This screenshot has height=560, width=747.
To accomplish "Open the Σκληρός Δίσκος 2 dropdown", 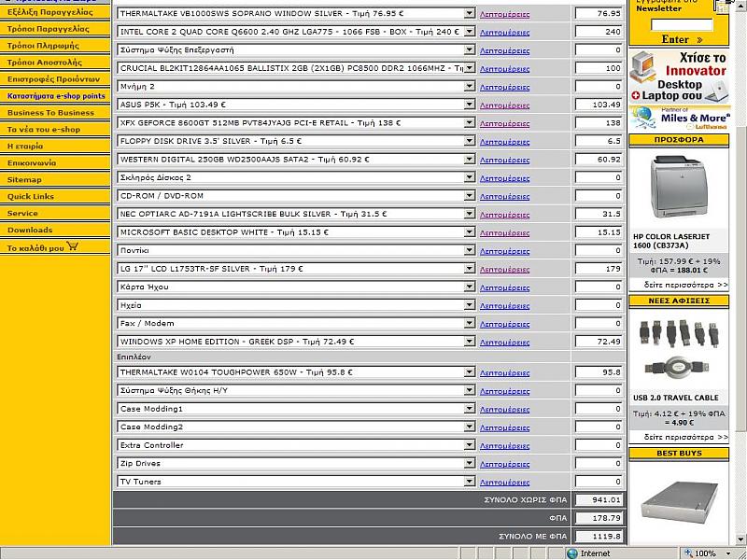I will pos(470,177).
